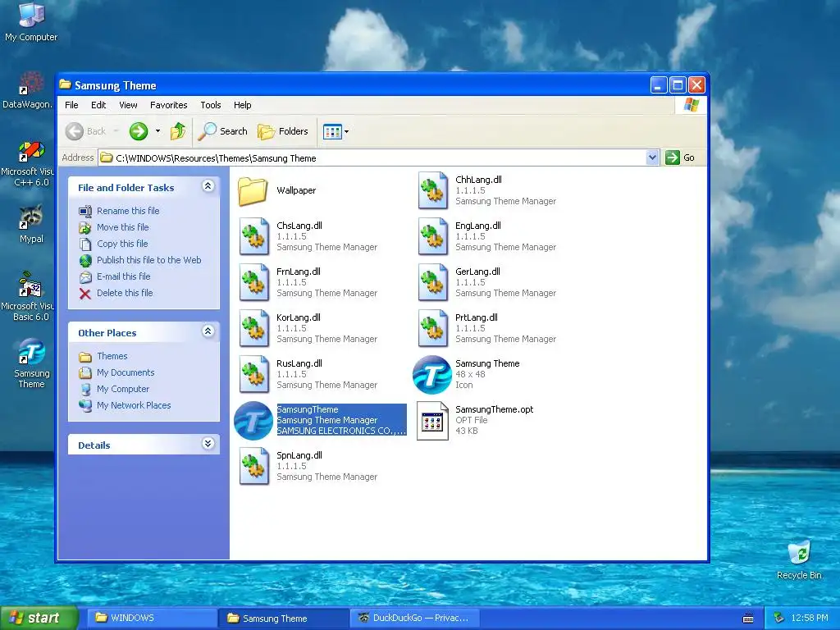Click the Wallpaper folder name
This screenshot has height=630, width=840.
click(296, 190)
